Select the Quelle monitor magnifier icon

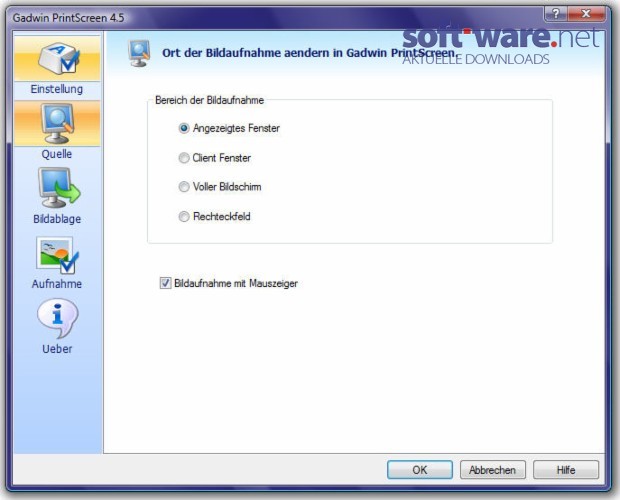coord(58,123)
